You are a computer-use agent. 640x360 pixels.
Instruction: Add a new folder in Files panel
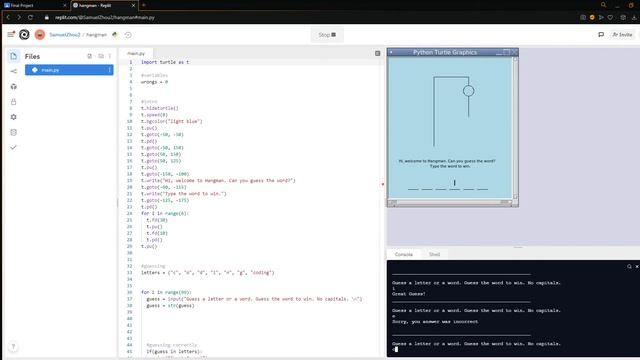(x=101, y=56)
